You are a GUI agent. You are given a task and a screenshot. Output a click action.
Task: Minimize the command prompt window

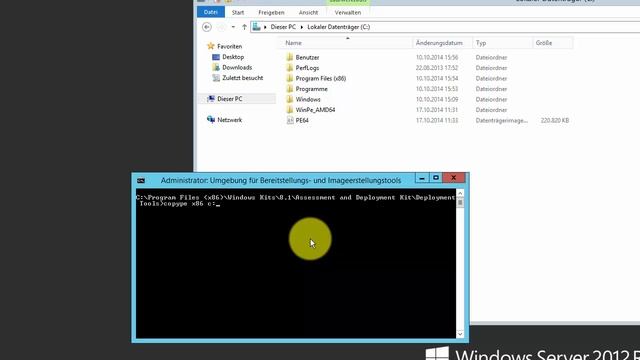click(x=422, y=178)
